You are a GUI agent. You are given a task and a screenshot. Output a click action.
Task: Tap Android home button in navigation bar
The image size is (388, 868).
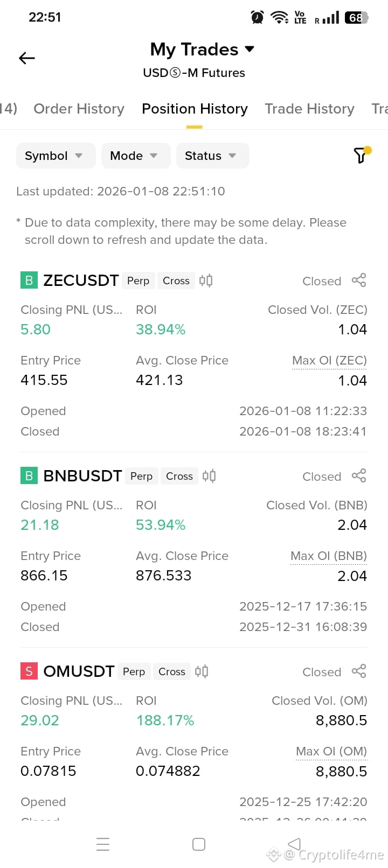[199, 844]
